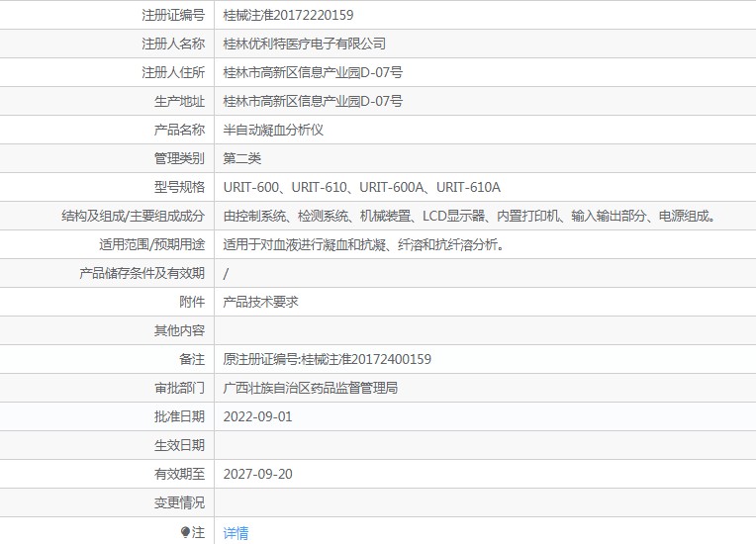
Task: Select registration number 桂械注准20172220159
Action: click(x=288, y=15)
